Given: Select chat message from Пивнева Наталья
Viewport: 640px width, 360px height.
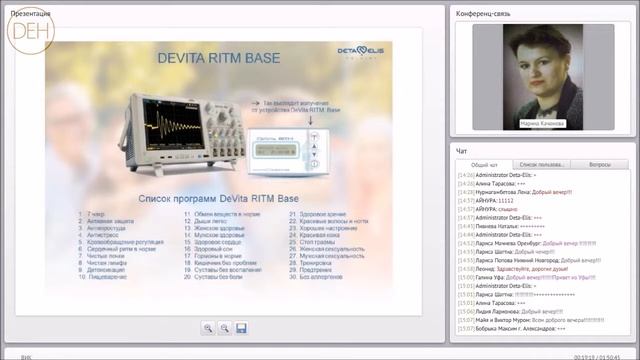Looking at the screenshot, I should (x=501, y=227).
